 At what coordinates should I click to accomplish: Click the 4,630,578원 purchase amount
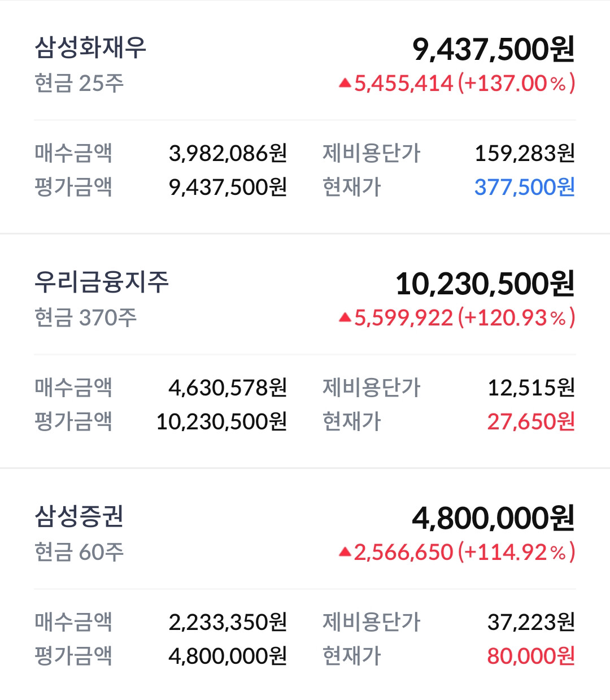point(228,388)
